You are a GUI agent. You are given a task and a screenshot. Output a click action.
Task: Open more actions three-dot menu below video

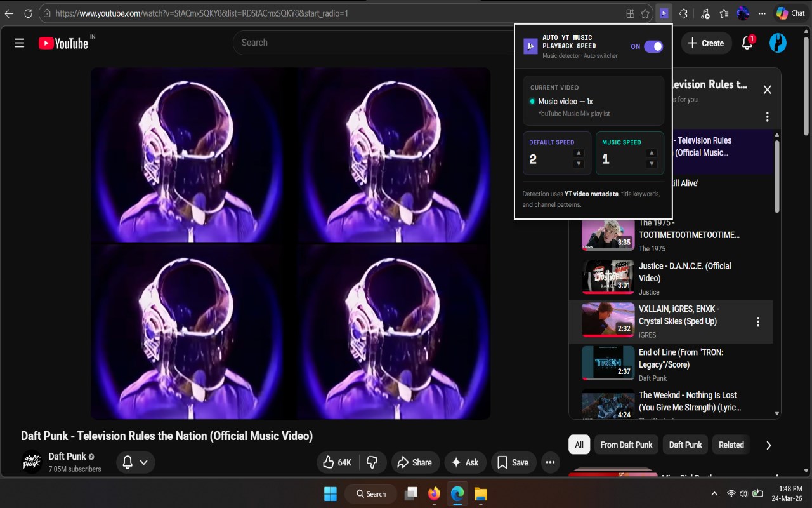tap(550, 462)
